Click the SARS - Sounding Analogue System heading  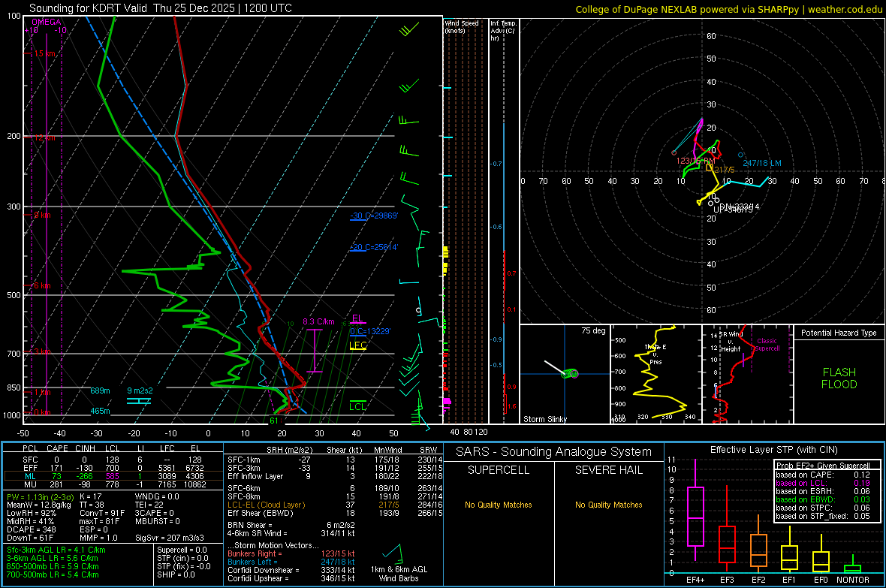click(x=554, y=452)
